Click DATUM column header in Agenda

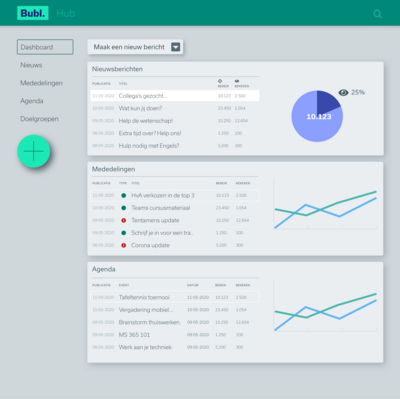193,285
